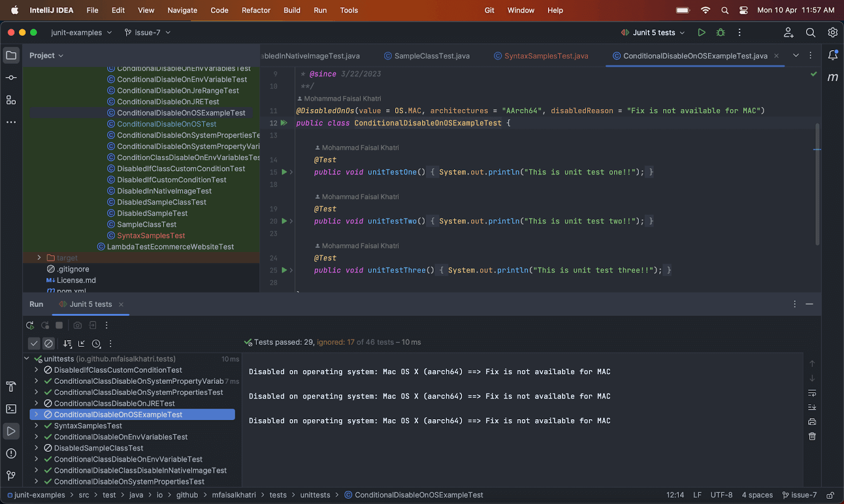Click the soft-wrap icon in console
The height and width of the screenshot is (504, 844).
812,393
